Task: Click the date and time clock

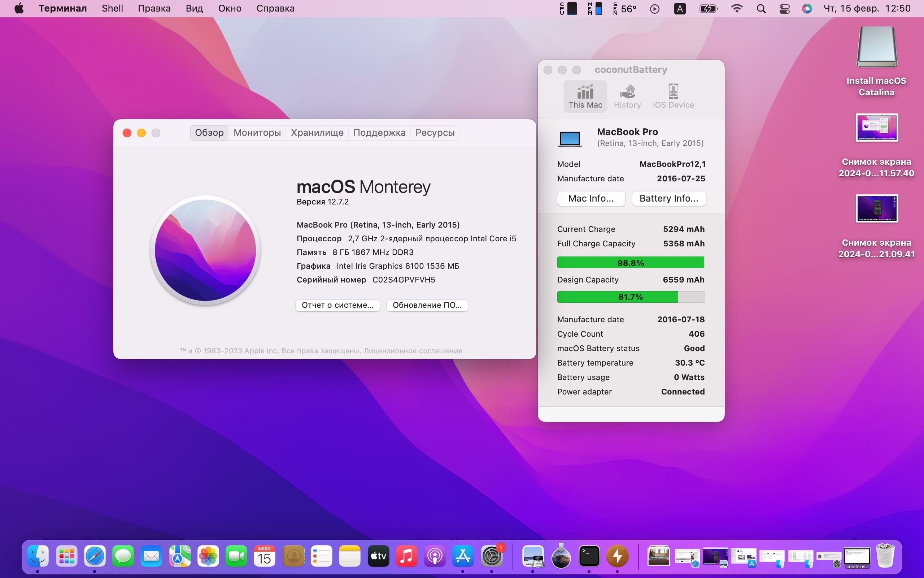Action: click(867, 8)
